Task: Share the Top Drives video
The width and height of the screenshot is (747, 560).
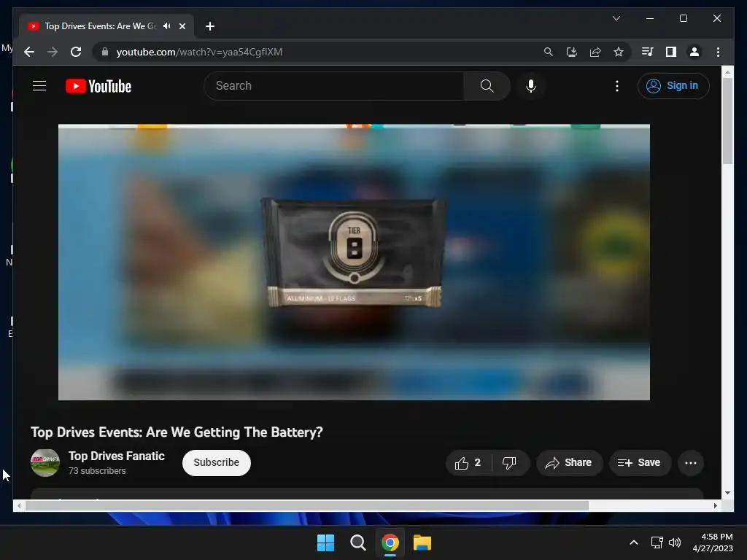Action: click(569, 463)
